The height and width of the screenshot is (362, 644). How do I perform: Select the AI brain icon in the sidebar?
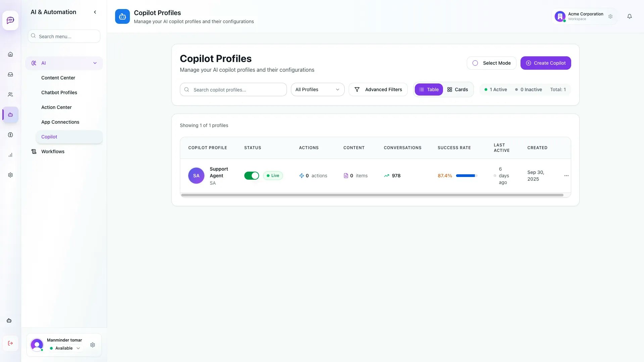click(x=10, y=135)
